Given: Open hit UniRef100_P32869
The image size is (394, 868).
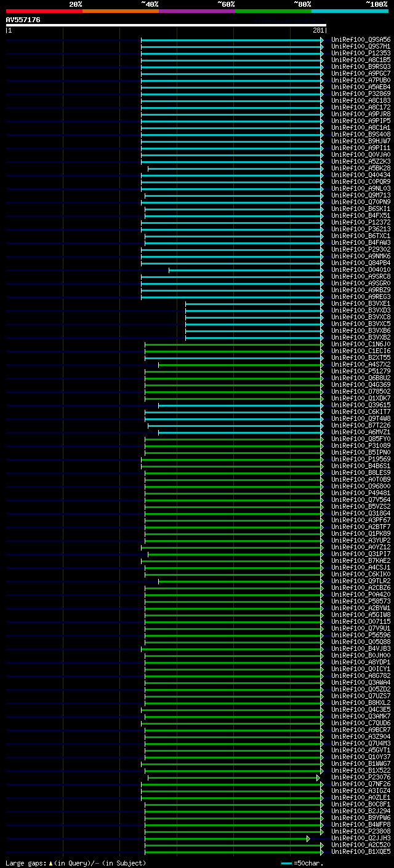Looking at the screenshot, I should (x=361, y=94).
